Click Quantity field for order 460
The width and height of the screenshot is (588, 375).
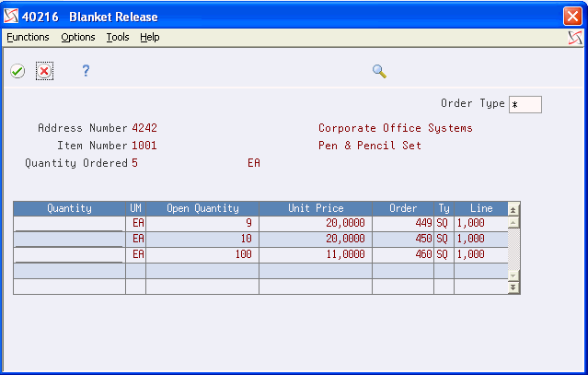coord(69,255)
